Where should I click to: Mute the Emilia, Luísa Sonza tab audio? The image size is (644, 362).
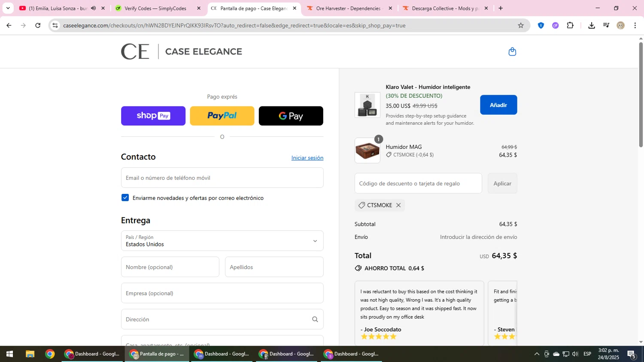pyautogui.click(x=93, y=8)
